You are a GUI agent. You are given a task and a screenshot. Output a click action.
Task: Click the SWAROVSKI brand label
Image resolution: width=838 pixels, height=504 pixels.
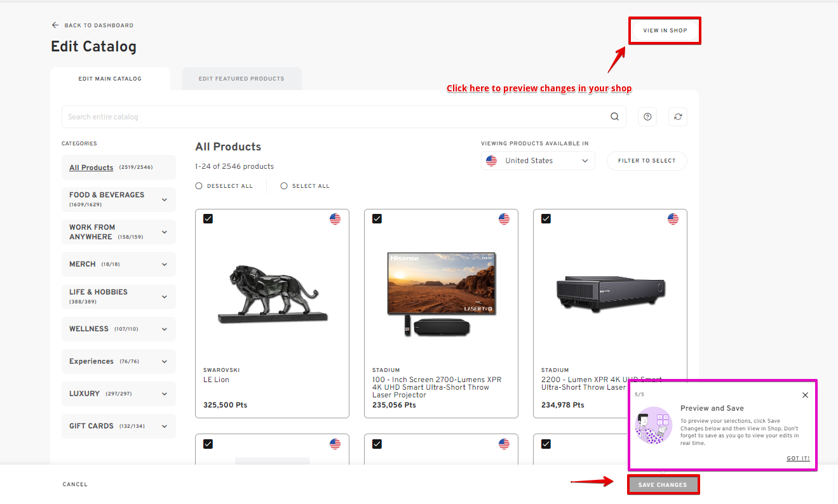222,370
